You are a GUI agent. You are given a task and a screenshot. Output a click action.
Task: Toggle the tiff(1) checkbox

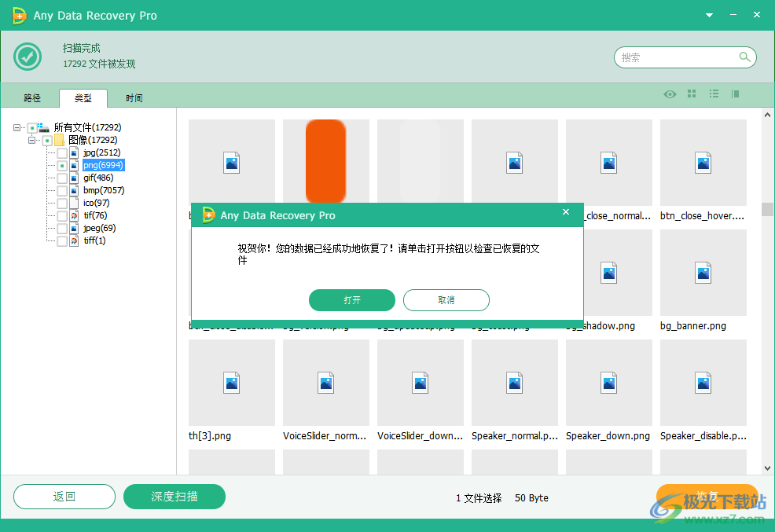coord(62,241)
